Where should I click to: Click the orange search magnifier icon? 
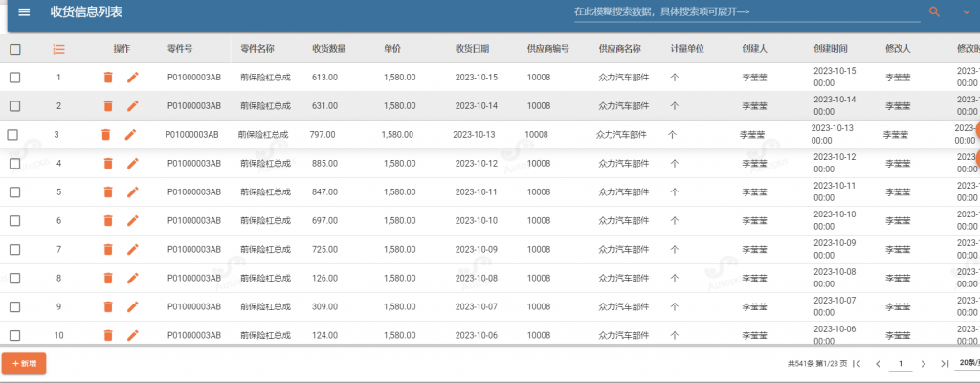pyautogui.click(x=935, y=11)
